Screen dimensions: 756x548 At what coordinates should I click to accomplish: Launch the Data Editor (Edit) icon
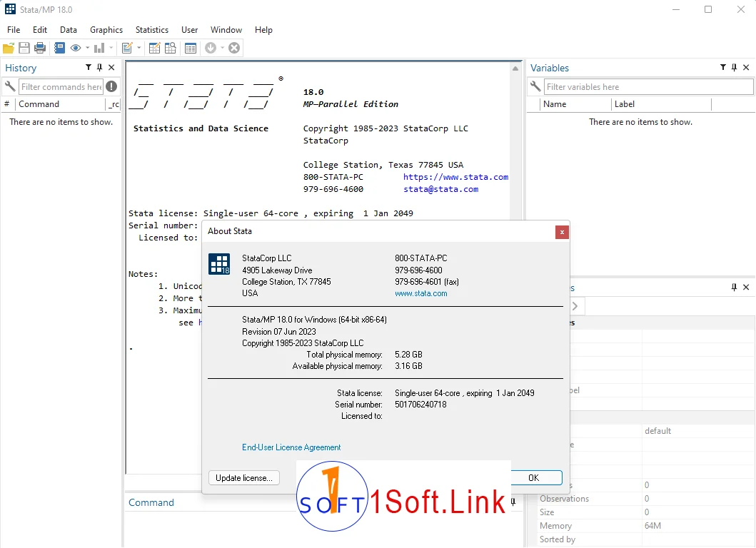[154, 48]
